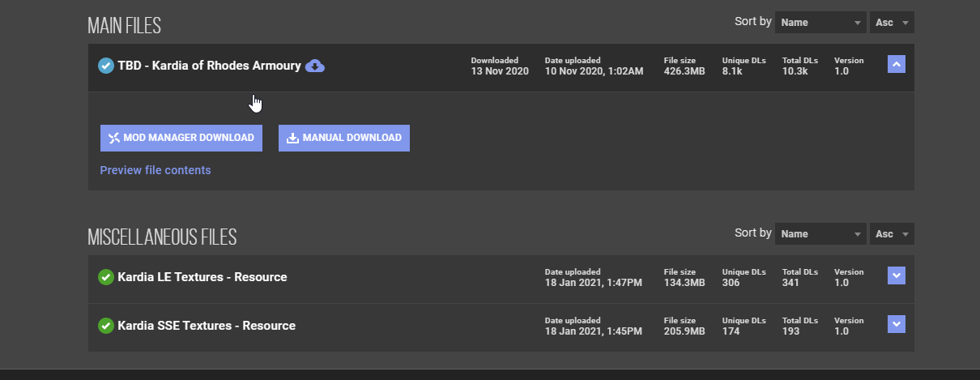This screenshot has width=980, height=380.
Task: Select Kardia LE Textures - Resource title
Action: [202, 277]
